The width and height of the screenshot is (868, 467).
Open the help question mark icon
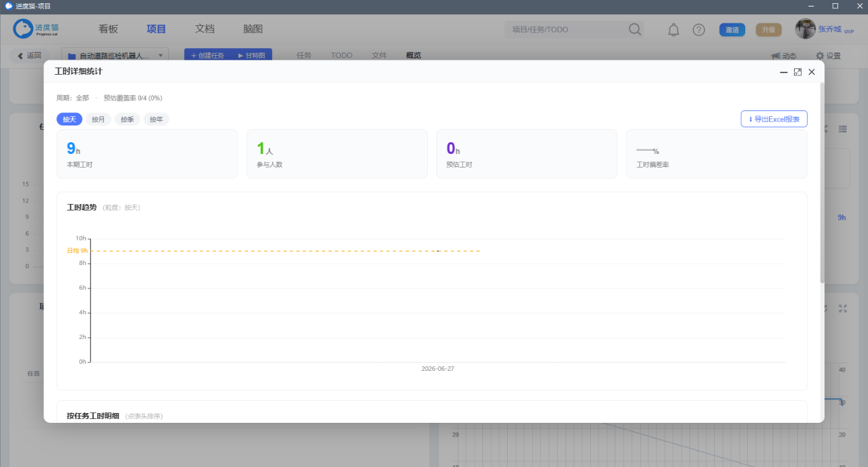(x=699, y=30)
